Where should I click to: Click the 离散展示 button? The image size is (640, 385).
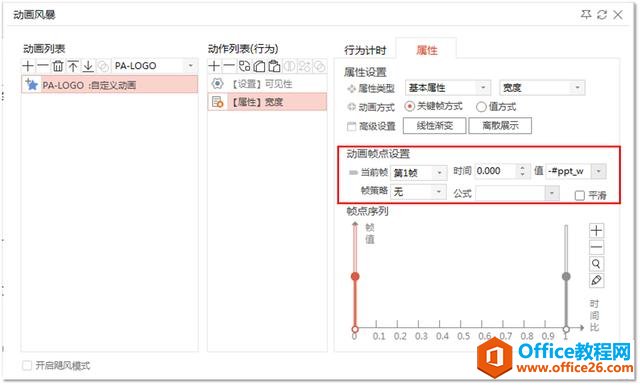point(500,126)
